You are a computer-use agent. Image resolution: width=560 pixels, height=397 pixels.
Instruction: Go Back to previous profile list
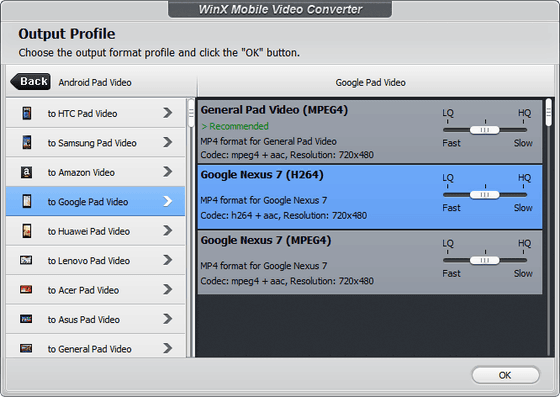coord(31,81)
